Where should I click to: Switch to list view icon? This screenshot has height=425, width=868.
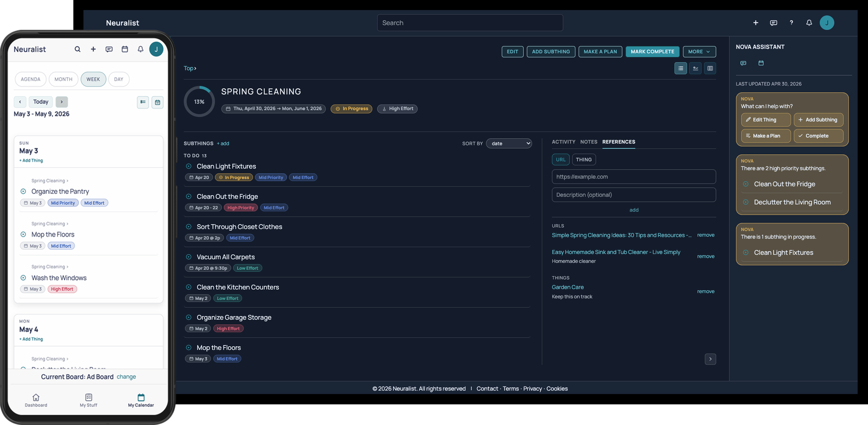(x=681, y=68)
